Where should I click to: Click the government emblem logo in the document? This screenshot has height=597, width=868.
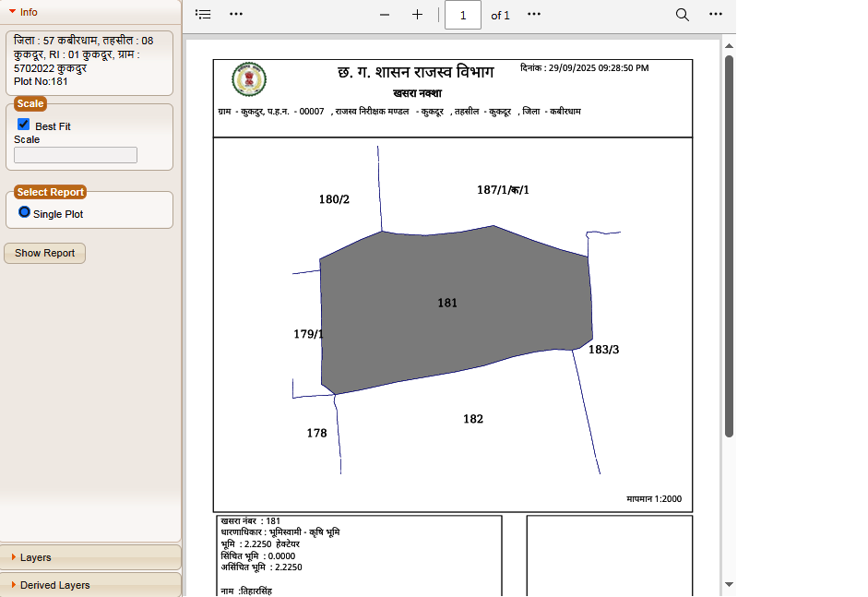coord(248,80)
